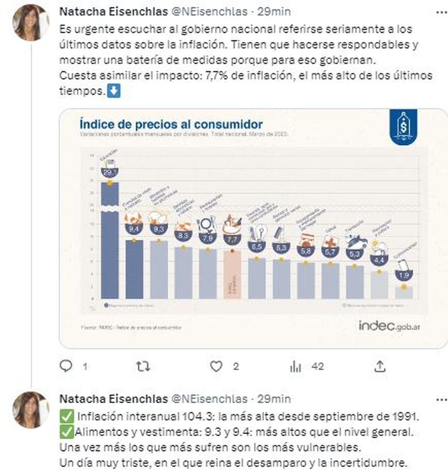Click Natacha Eisenchlas's avatar on the first tweet
Image resolution: width=448 pixels, height=476 pixels.
(31, 22)
